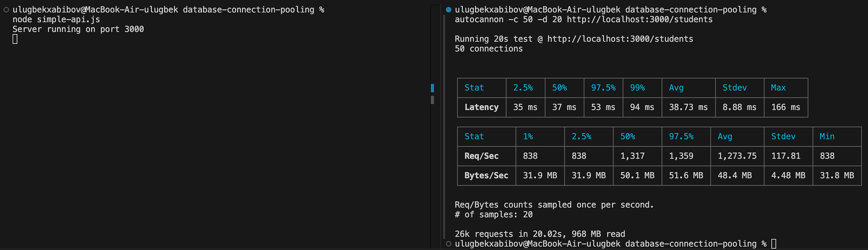Click the "node simple-api.js" command text

[x=56, y=20]
